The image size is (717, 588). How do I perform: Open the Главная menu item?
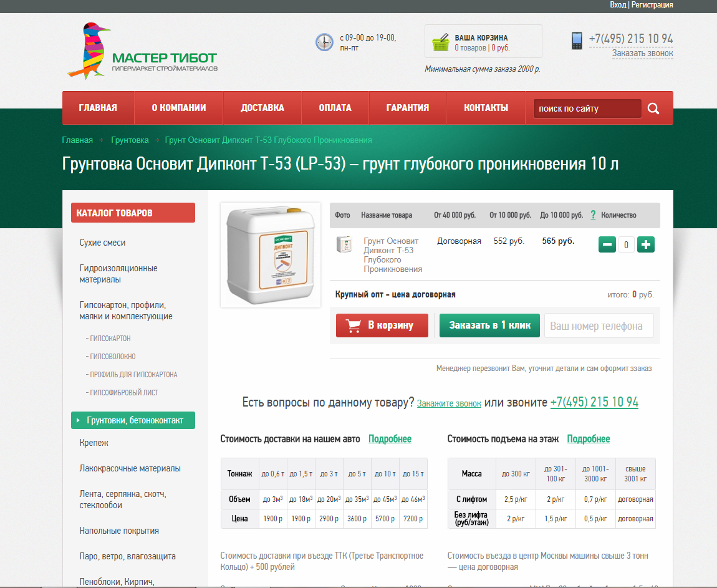point(98,108)
